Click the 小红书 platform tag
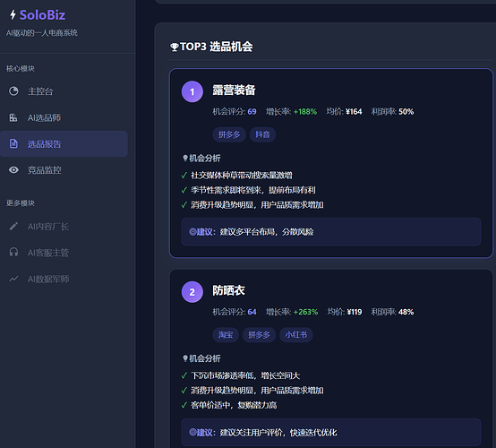496x448 pixels. [x=296, y=334]
